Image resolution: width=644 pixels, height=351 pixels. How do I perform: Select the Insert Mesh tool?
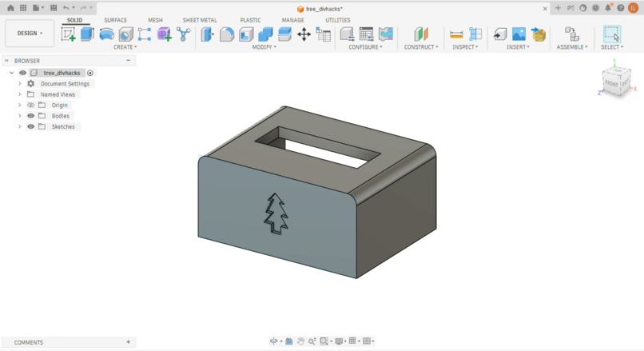(538, 34)
